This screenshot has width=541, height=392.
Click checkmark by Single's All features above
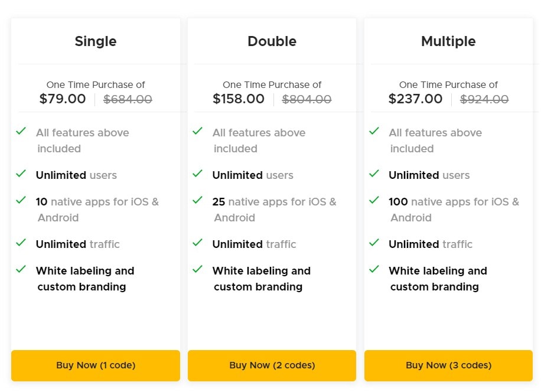(x=21, y=131)
